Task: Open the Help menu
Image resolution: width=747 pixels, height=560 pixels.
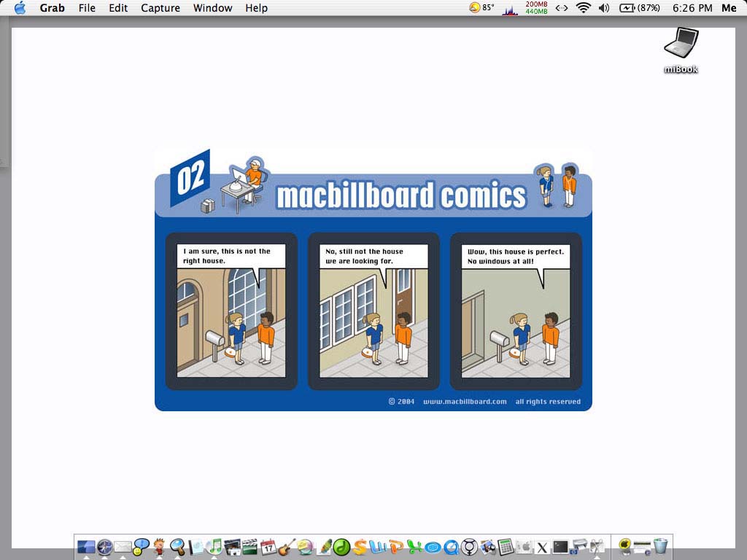Action: (256, 7)
